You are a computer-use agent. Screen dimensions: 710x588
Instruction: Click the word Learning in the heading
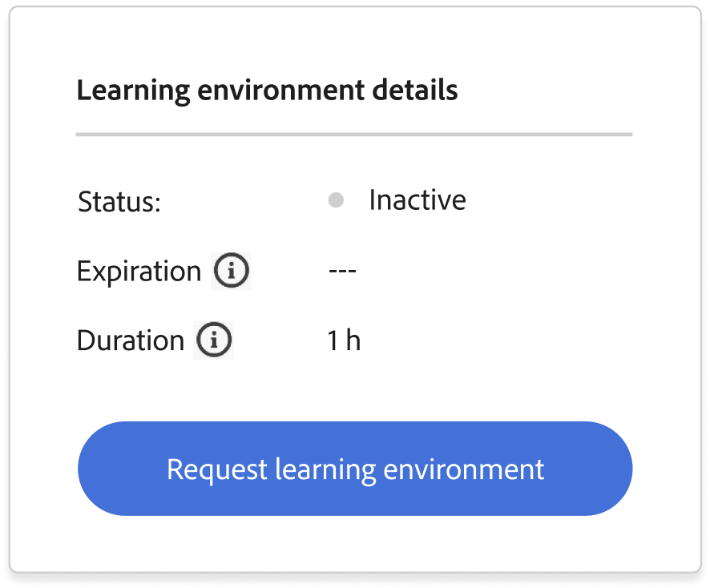click(x=134, y=91)
